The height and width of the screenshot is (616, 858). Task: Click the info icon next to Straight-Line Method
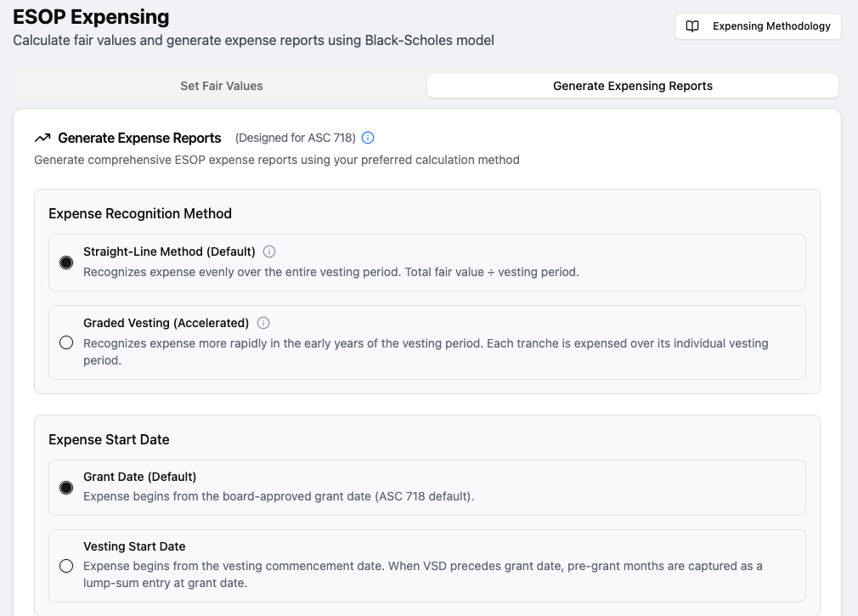pyautogui.click(x=269, y=251)
